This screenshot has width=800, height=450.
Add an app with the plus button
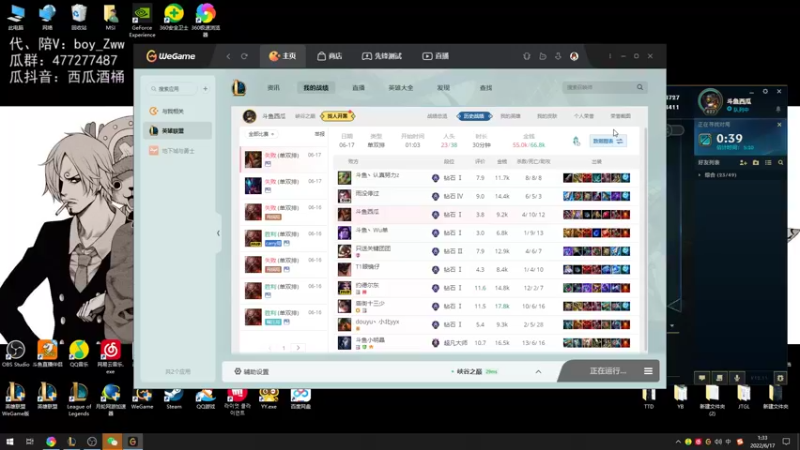point(205,89)
